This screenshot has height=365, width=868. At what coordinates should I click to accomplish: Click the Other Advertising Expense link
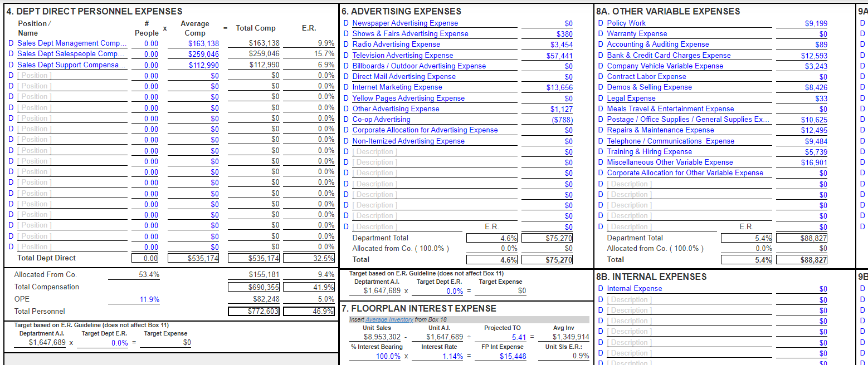pos(396,108)
